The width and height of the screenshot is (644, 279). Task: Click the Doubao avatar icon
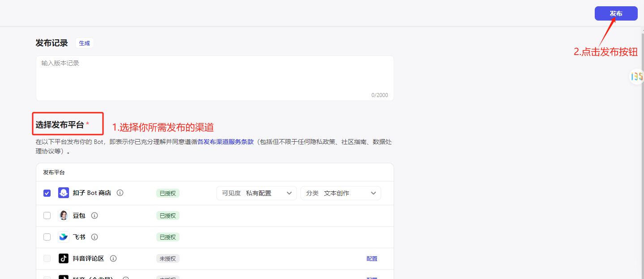[x=64, y=216]
